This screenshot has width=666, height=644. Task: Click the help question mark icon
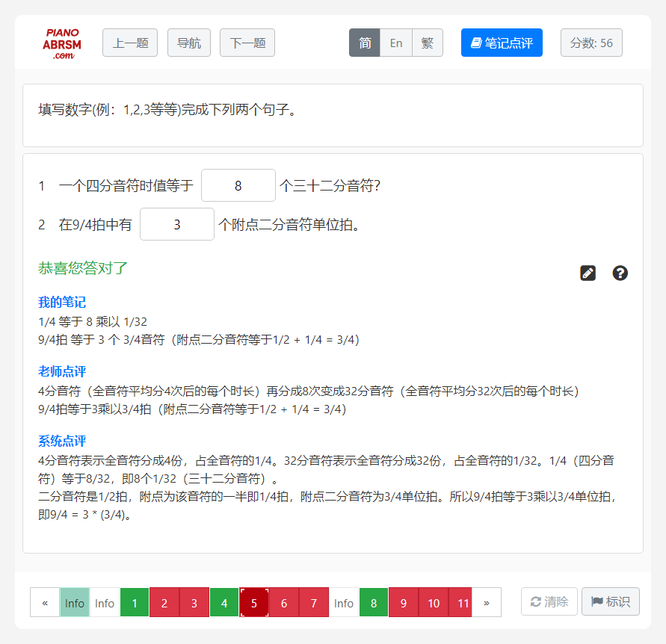[620, 273]
